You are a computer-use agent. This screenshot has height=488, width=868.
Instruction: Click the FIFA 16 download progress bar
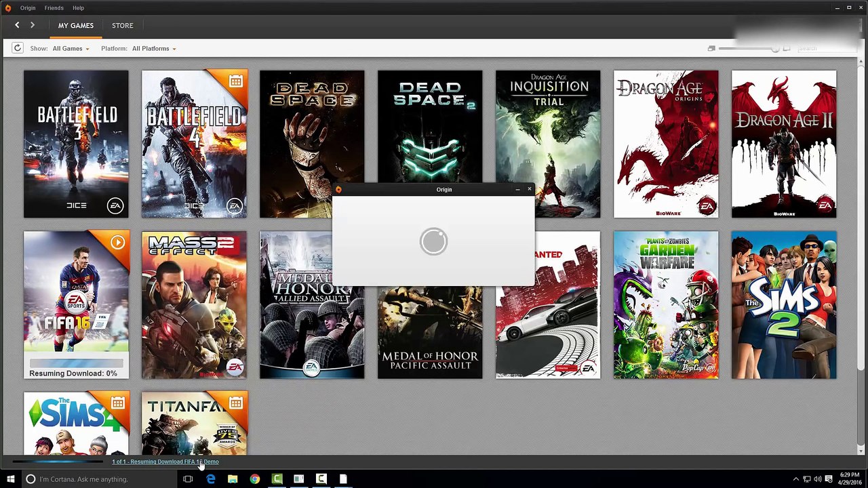coord(76,363)
